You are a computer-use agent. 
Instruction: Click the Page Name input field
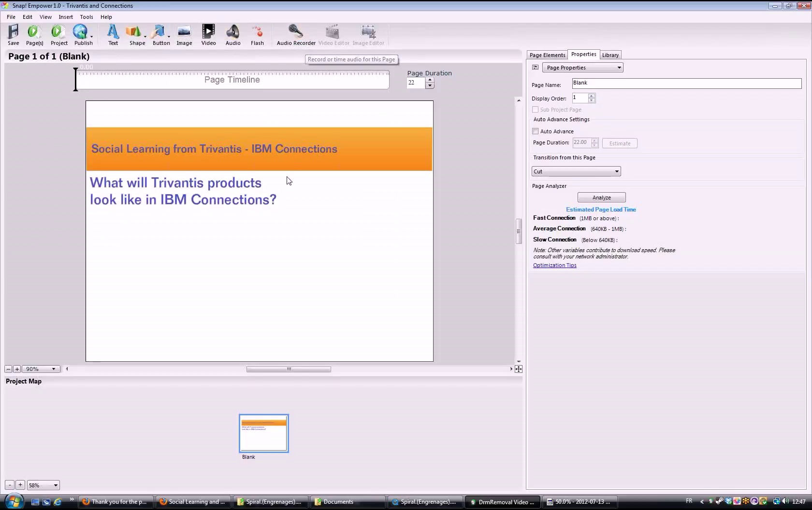coord(687,84)
